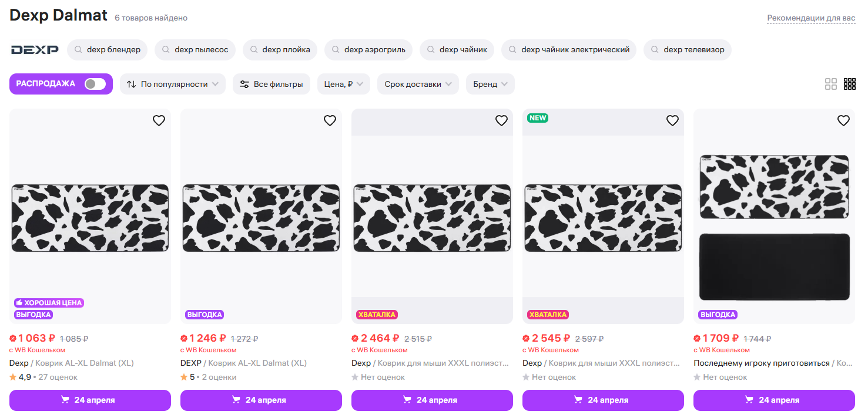This screenshot has width=868, height=418.
Task: Choose the dexp чайник электрический suggestion
Action: [x=569, y=50]
